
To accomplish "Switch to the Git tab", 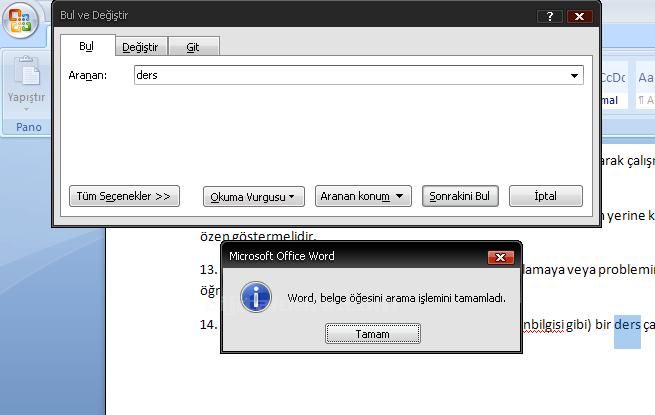I will point(193,47).
